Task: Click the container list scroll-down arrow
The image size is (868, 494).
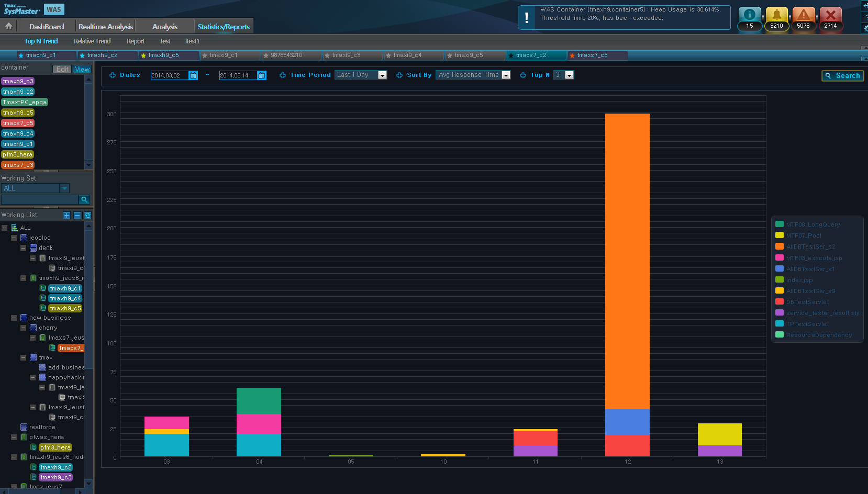Action: (x=88, y=165)
